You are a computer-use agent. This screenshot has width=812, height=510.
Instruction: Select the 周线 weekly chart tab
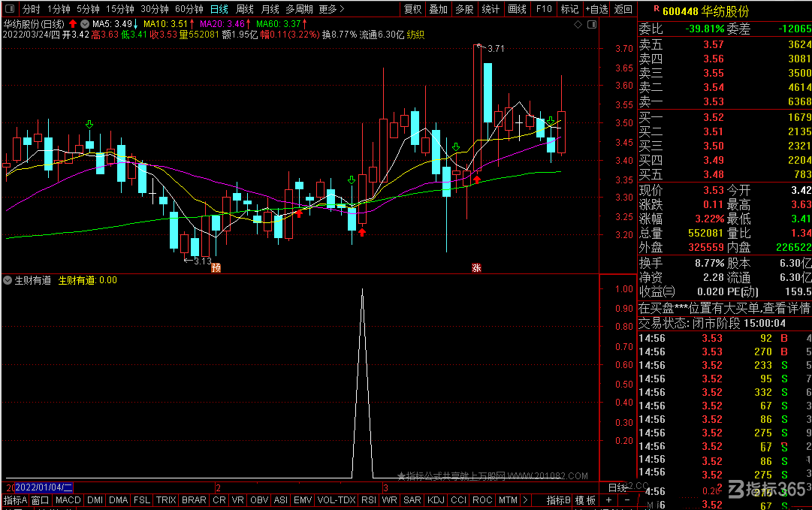244,9
